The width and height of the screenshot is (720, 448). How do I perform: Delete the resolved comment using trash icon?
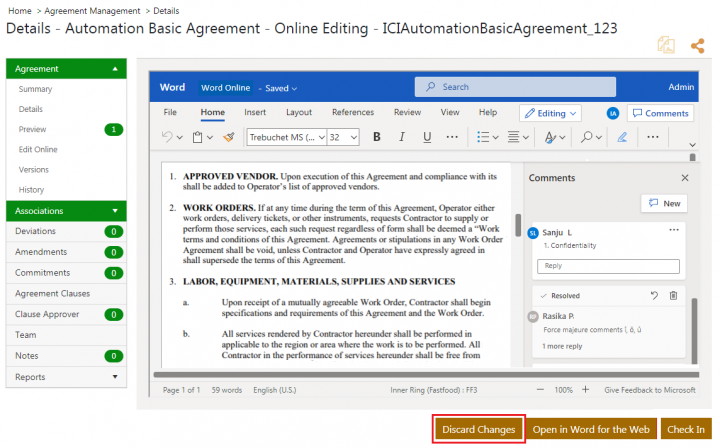[x=673, y=296]
